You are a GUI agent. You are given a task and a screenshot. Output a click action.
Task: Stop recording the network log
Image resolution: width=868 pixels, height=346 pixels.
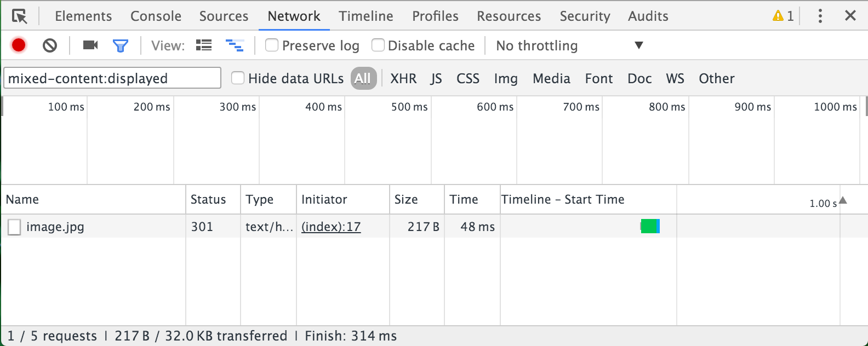point(19,45)
